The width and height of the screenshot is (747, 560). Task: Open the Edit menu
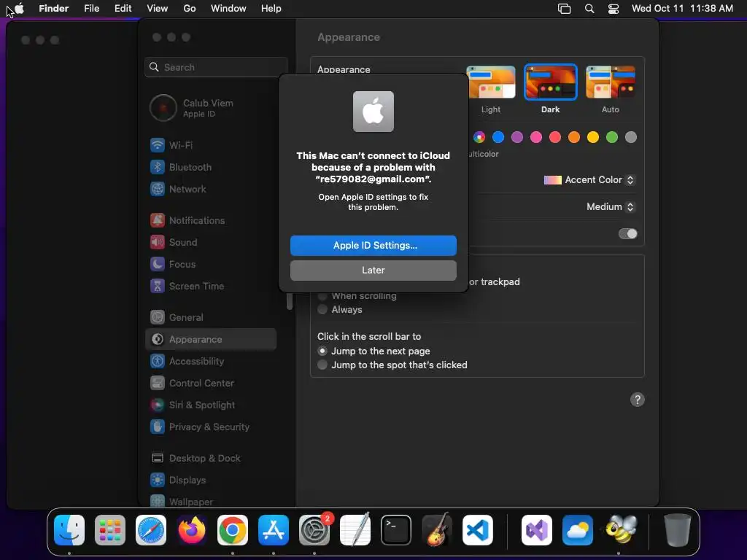click(x=123, y=9)
